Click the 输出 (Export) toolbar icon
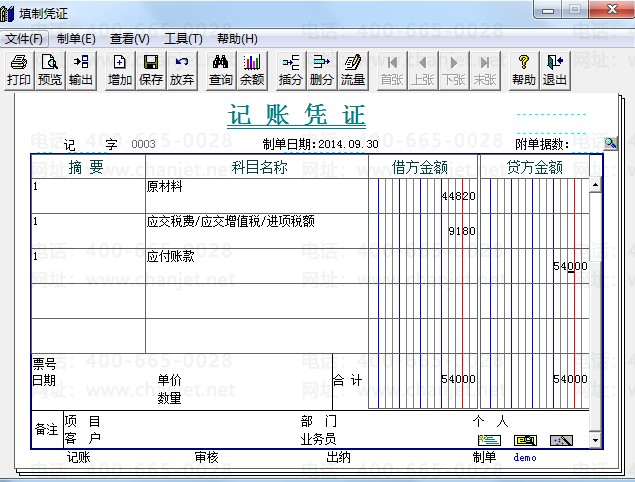This screenshot has width=635, height=482. (x=81, y=70)
